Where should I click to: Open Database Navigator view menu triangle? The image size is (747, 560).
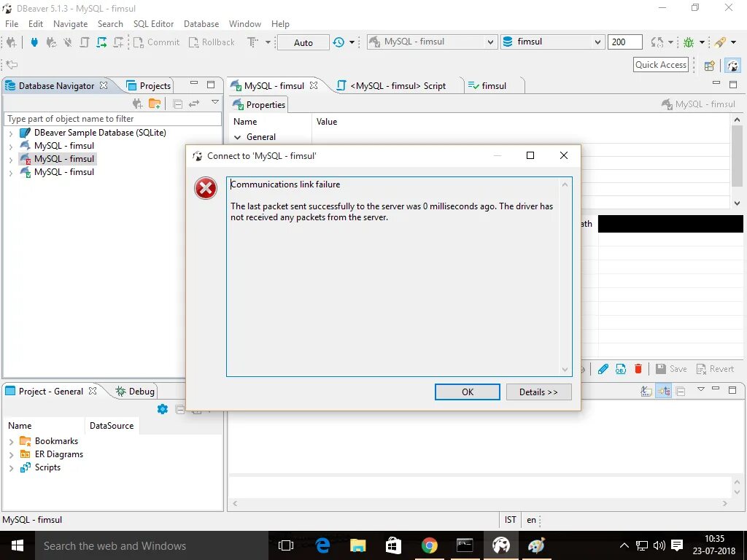(x=215, y=102)
